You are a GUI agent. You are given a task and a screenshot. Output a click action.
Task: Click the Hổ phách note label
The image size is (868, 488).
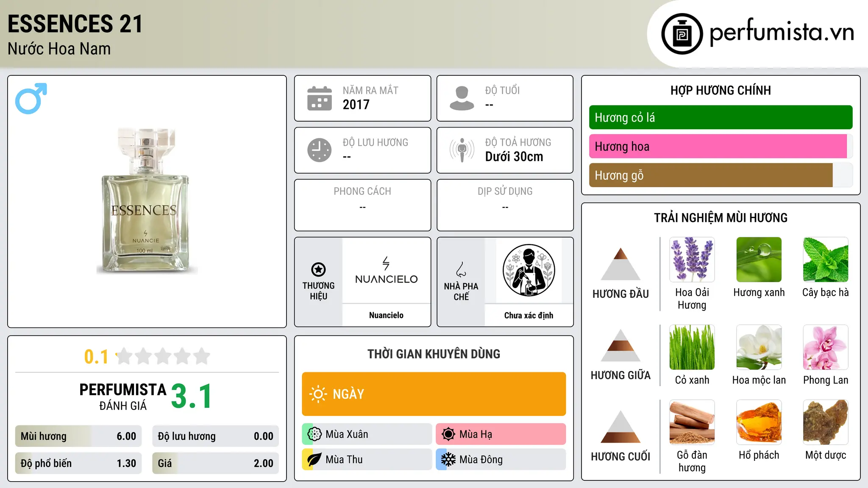(x=759, y=455)
